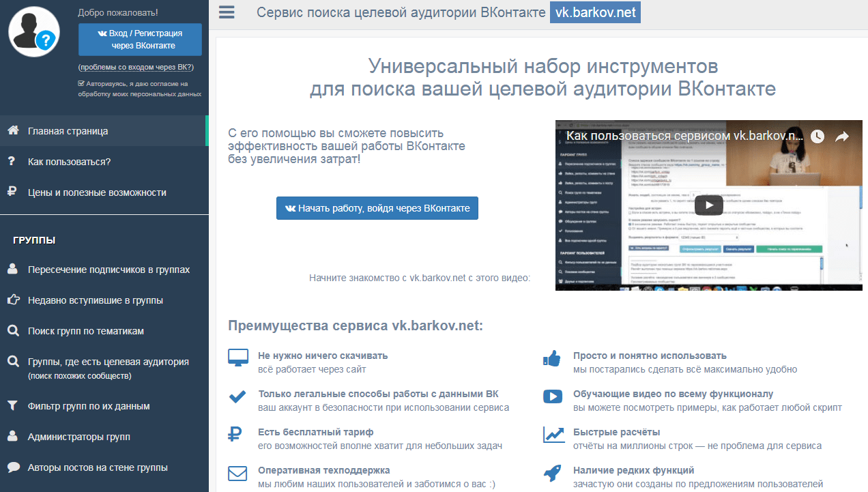Screen dimensions: 868x492
Task: Click the video title Как пользоваться сервисом
Action: click(684, 136)
